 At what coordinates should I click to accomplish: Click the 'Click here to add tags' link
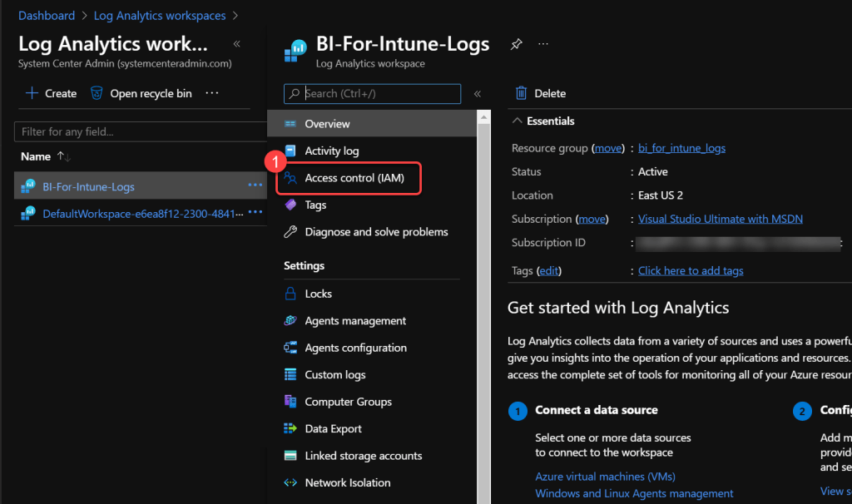(691, 270)
